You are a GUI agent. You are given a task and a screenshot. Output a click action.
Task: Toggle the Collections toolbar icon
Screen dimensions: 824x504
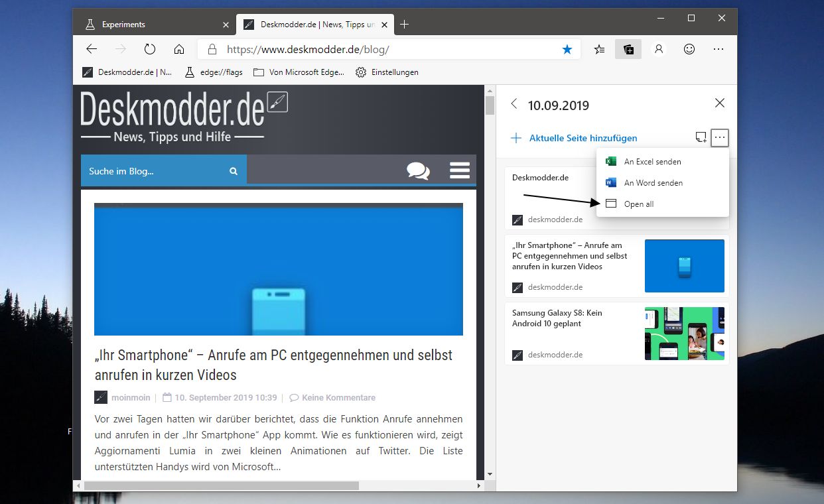[628, 49]
